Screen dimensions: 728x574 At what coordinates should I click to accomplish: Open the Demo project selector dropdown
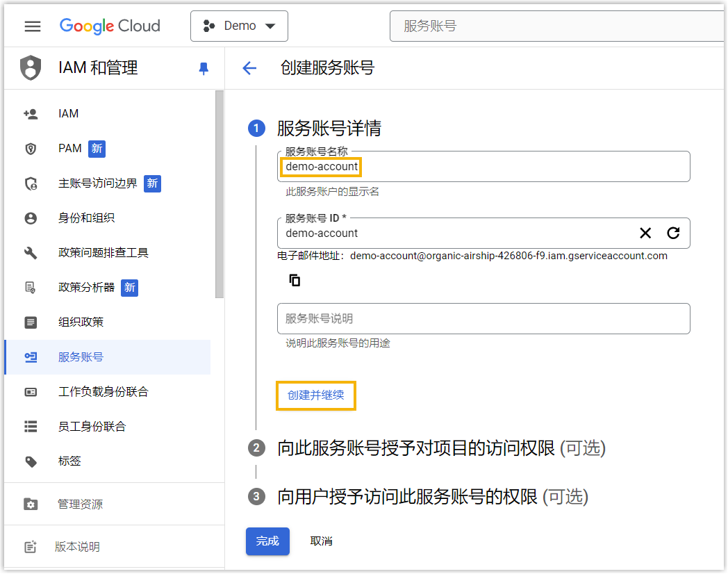tap(239, 26)
